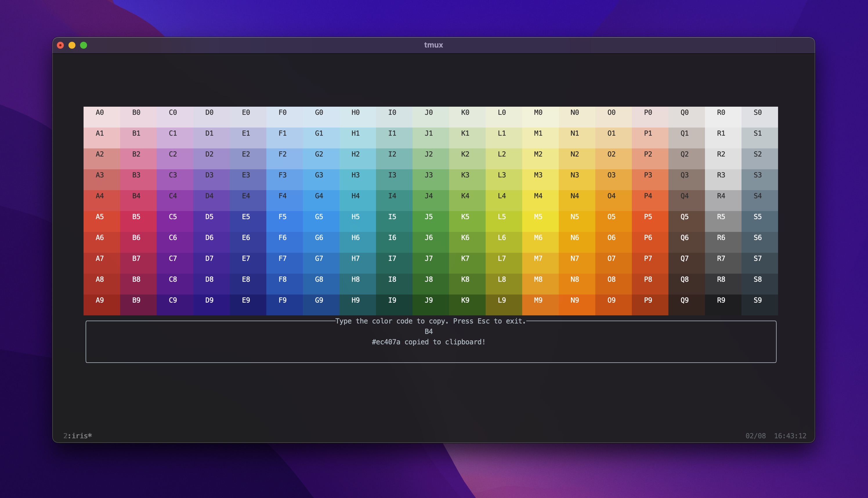Click the tmux window title text
The image size is (868, 498).
[433, 45]
